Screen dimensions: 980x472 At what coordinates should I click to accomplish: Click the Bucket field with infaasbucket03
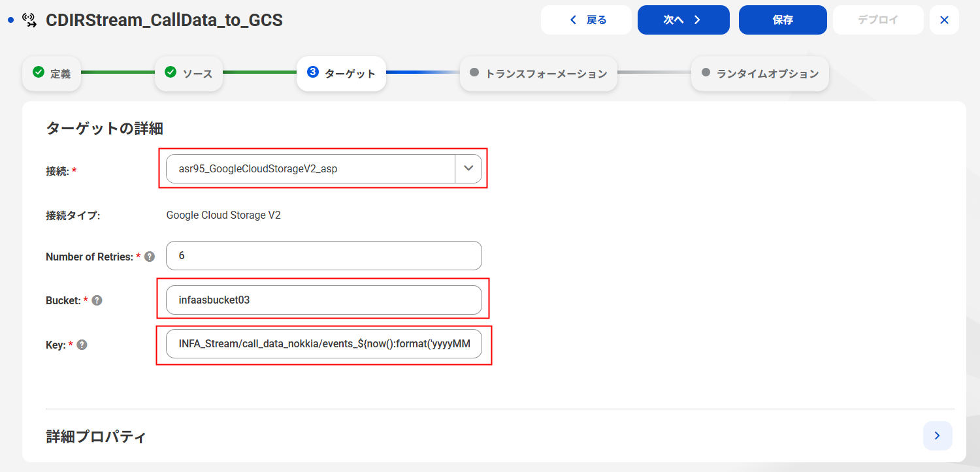324,300
